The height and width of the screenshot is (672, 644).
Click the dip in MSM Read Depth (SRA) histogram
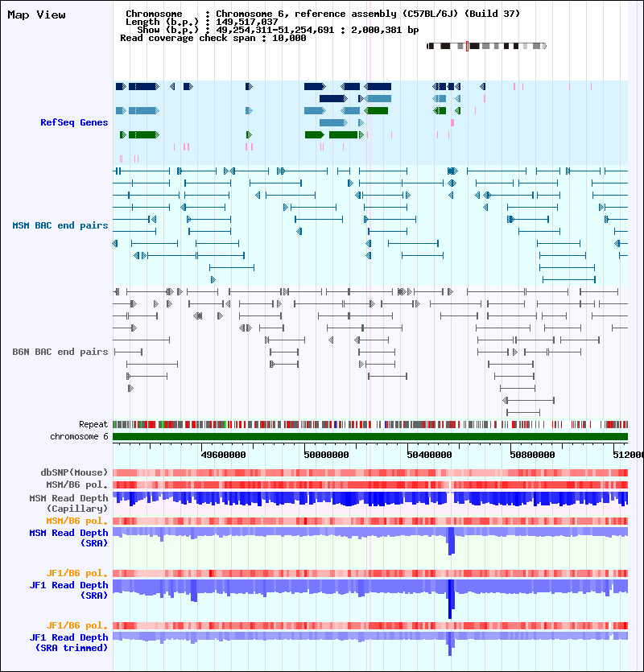pos(451,542)
